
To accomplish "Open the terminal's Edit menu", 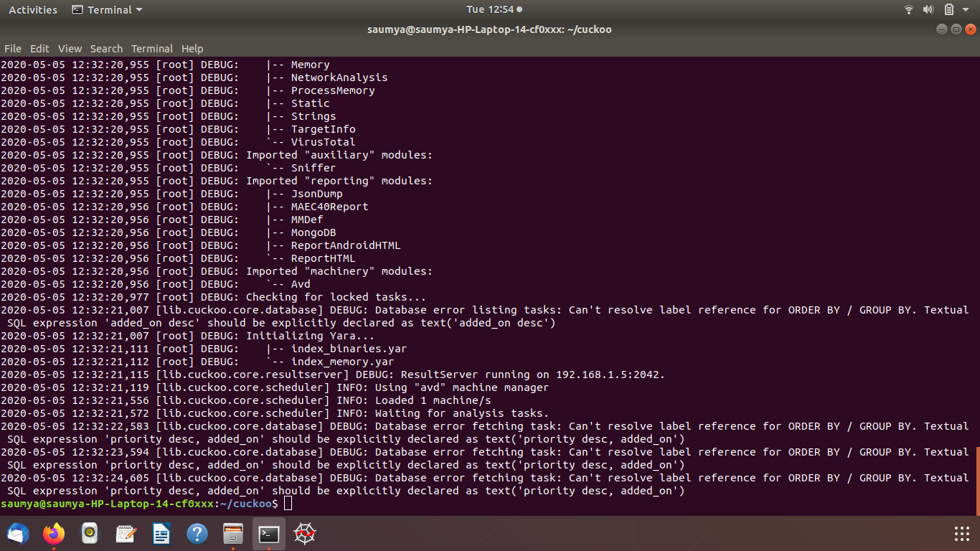I will (x=39, y=49).
